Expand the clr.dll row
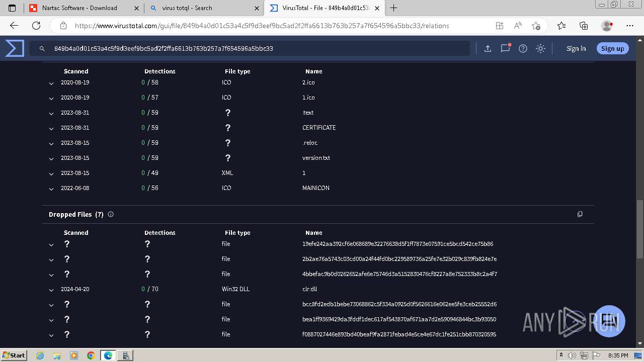The width and height of the screenshot is (644, 362). tap(51, 290)
